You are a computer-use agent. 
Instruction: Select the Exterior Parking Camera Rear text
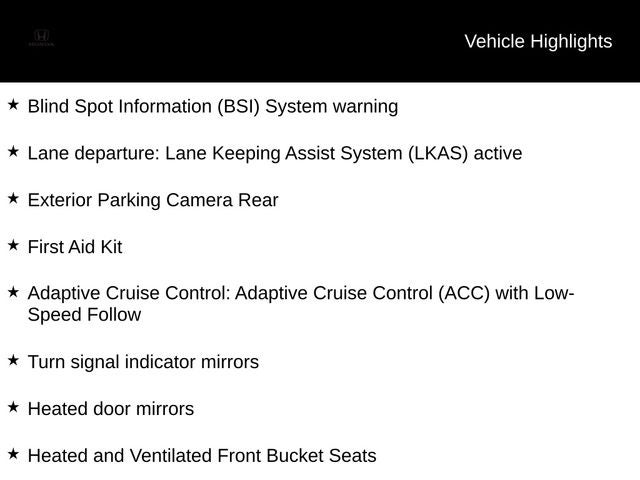153,200
